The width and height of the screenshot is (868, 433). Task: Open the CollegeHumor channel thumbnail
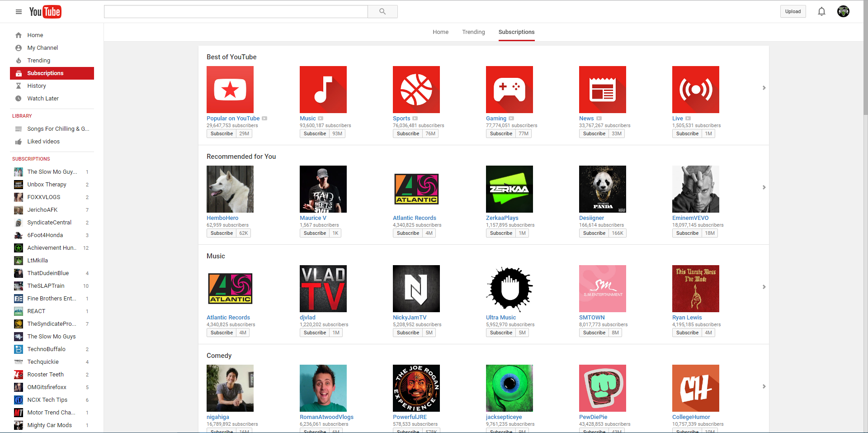coord(696,388)
